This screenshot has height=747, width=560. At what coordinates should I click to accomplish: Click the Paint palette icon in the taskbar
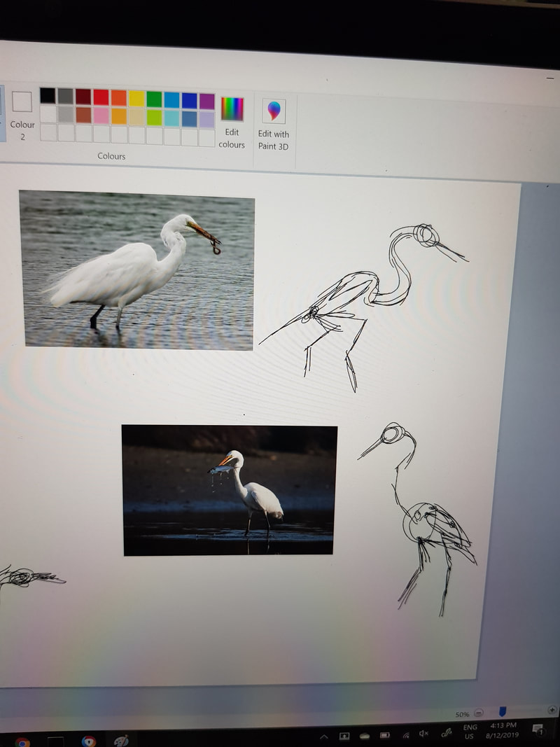[x=121, y=741]
